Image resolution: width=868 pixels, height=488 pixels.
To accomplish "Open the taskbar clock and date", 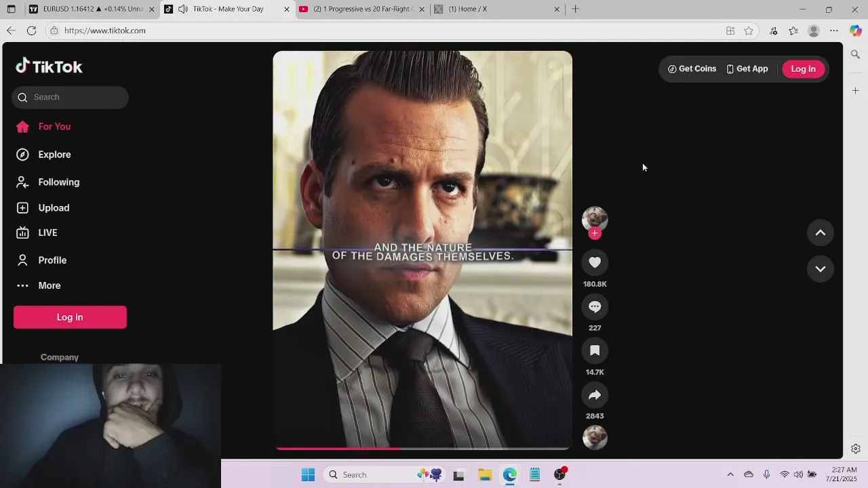I will [843, 474].
